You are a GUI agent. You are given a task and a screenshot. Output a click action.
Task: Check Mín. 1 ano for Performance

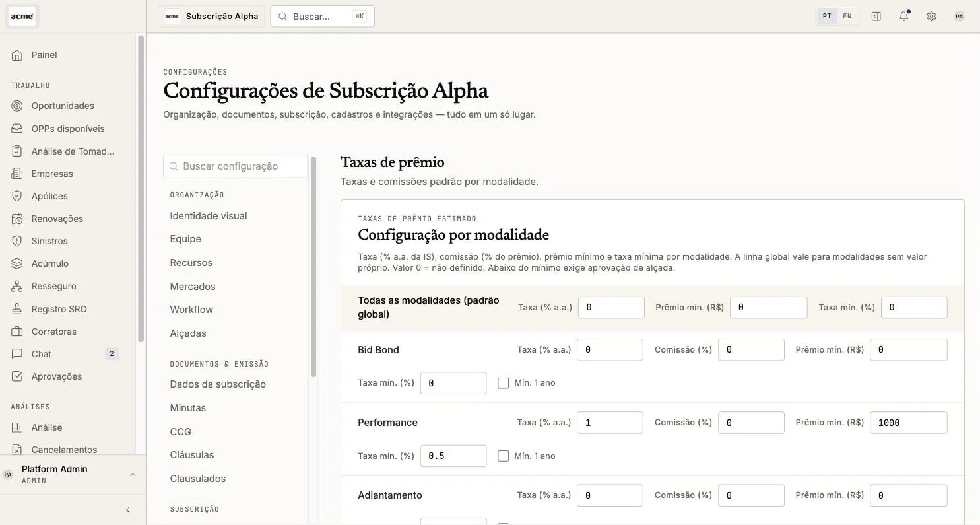504,456
